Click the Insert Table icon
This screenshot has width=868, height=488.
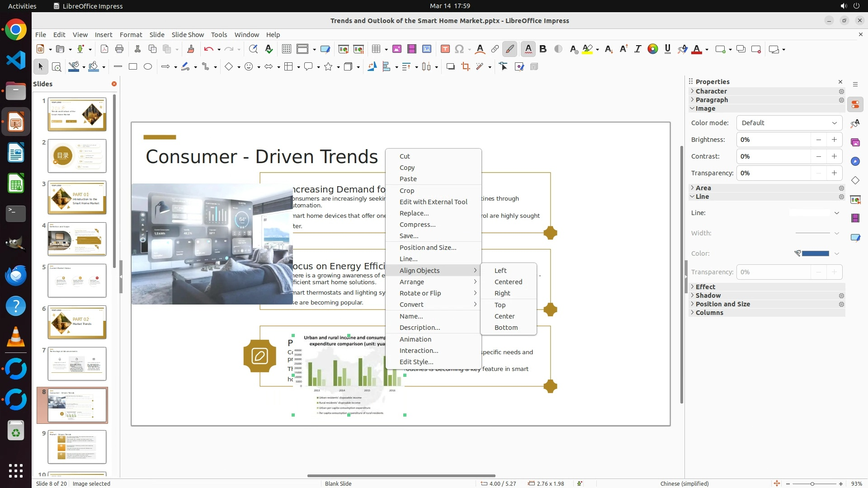pos(376,49)
